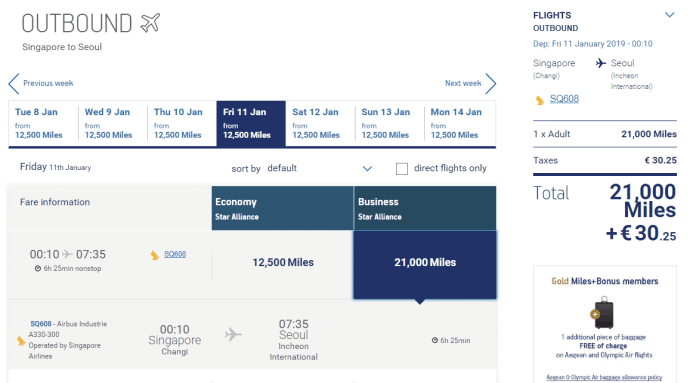Click the clock icon beside 6h 25min nonstop
Screen dimensions: 696x383
click(x=38, y=268)
